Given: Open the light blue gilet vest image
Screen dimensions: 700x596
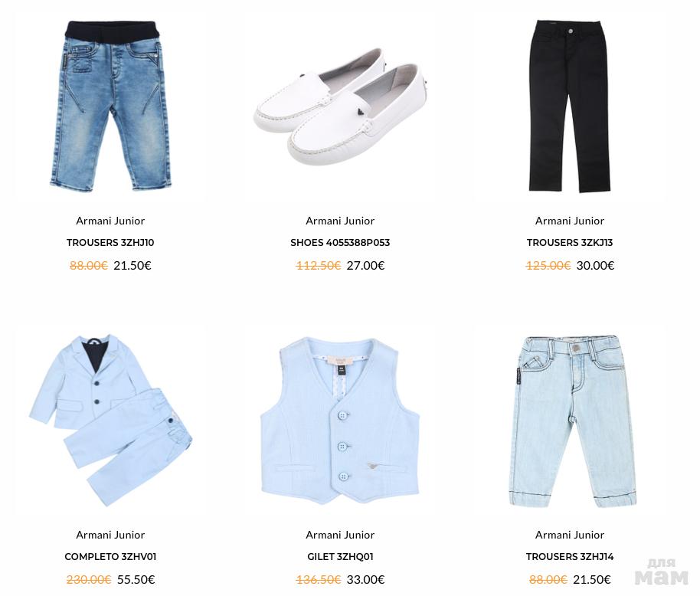Looking at the screenshot, I should click(x=340, y=421).
